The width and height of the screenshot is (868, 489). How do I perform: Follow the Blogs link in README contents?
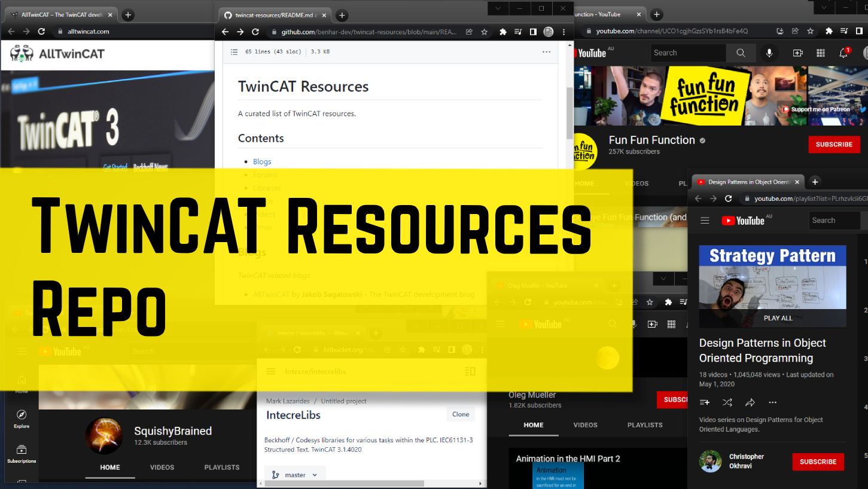(262, 161)
